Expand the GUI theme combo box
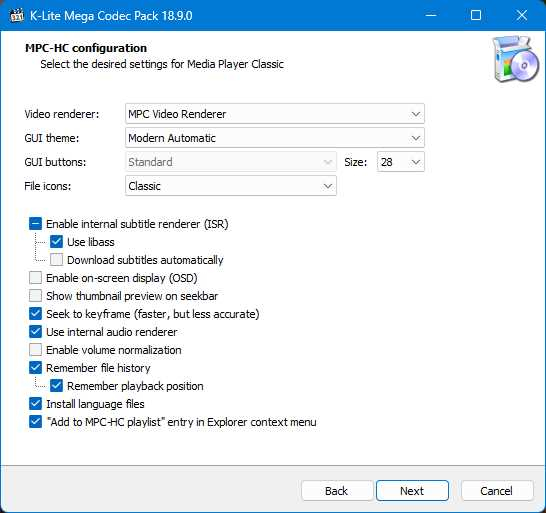Screen dimensions: 546x513 (x=275, y=138)
